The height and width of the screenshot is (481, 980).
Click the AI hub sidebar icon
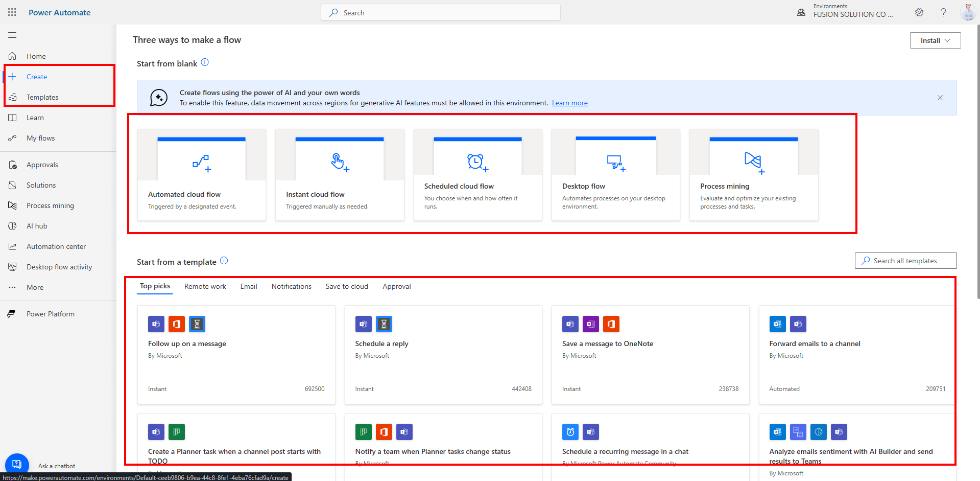click(13, 226)
